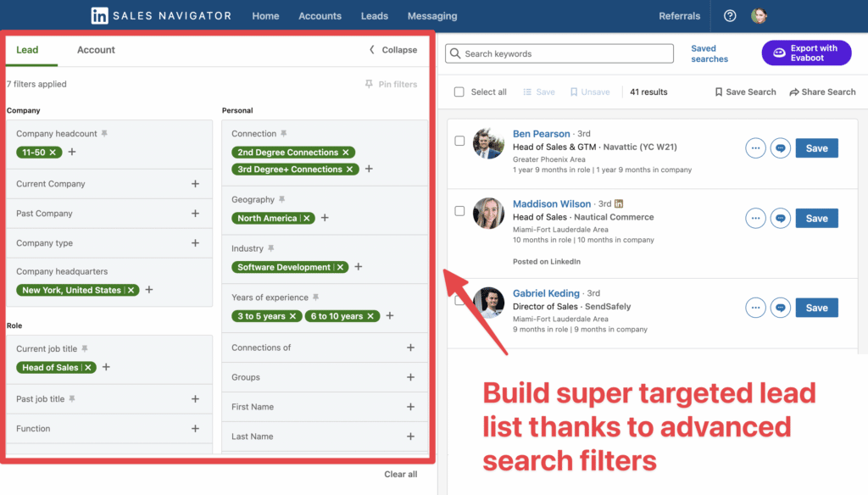Remove the New York, United States filter
This screenshot has height=495, width=868.
pyautogui.click(x=131, y=290)
